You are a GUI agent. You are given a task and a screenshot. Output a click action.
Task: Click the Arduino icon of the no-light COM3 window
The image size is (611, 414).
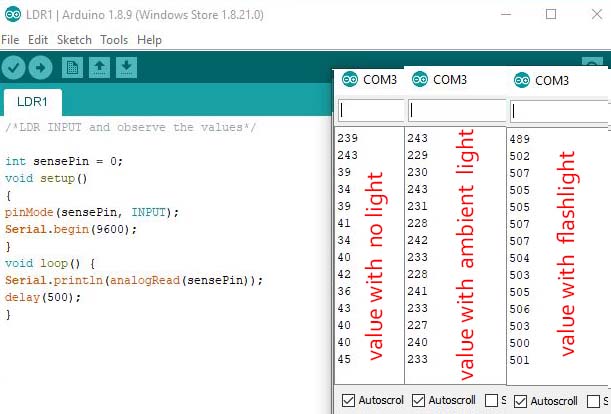coord(350,80)
